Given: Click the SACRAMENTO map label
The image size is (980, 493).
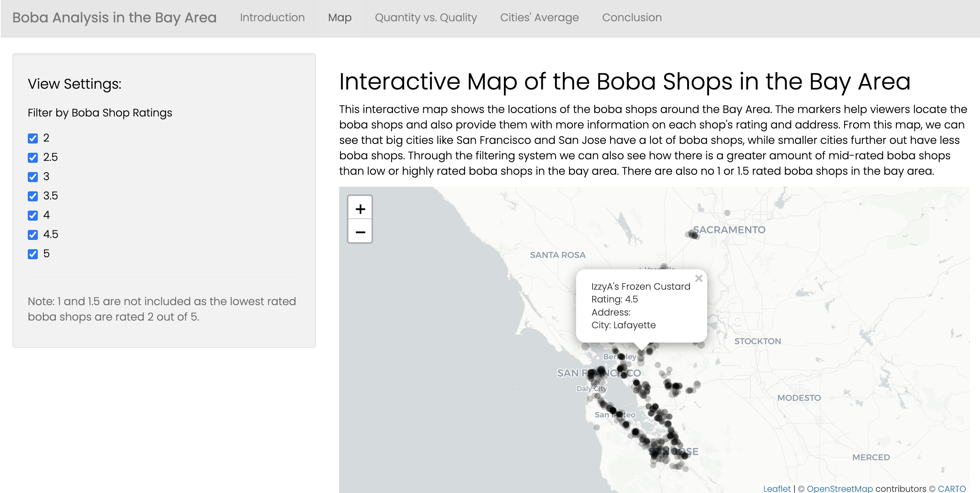Looking at the screenshot, I should pos(729,230).
